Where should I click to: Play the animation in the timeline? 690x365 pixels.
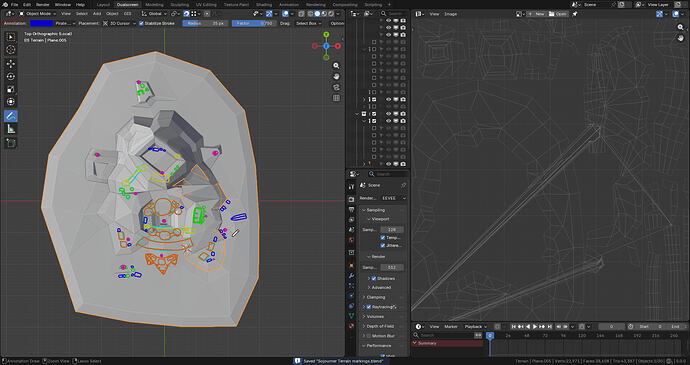click(535, 327)
